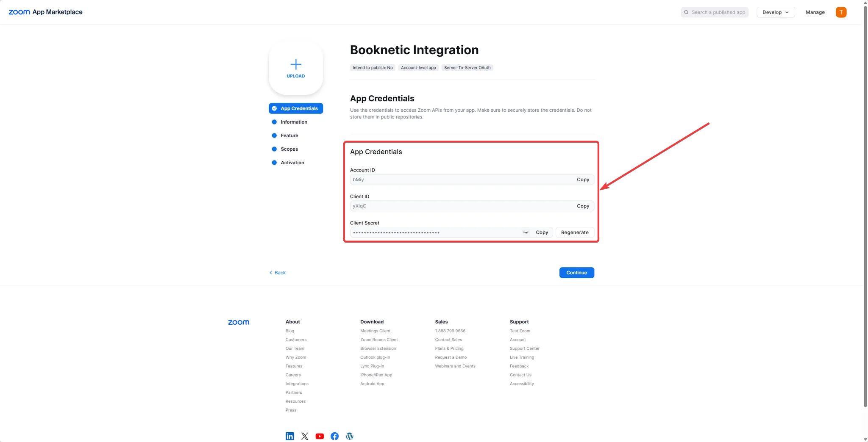Image resolution: width=868 pixels, height=442 pixels.
Task: Open Zoom WordPress blog icon
Action: pos(349,436)
